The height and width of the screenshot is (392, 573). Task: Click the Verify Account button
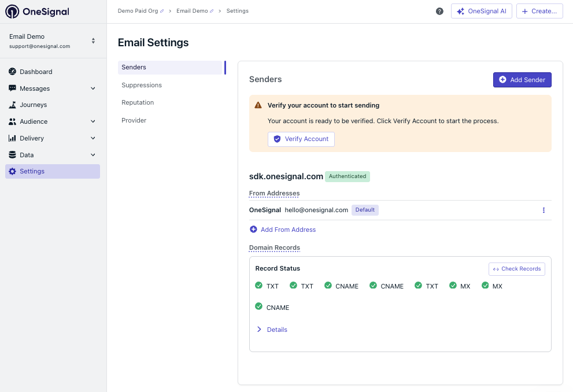point(301,139)
